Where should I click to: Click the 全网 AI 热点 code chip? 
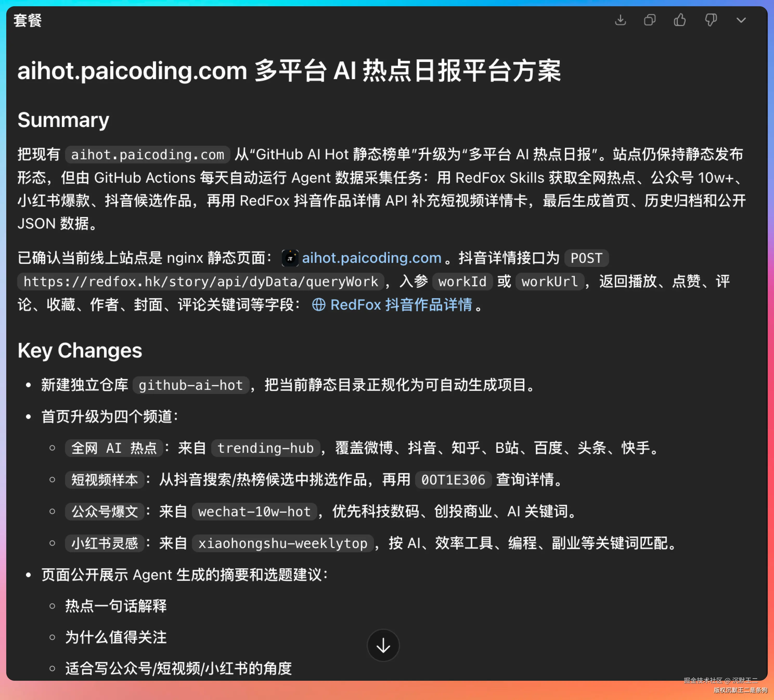point(114,448)
